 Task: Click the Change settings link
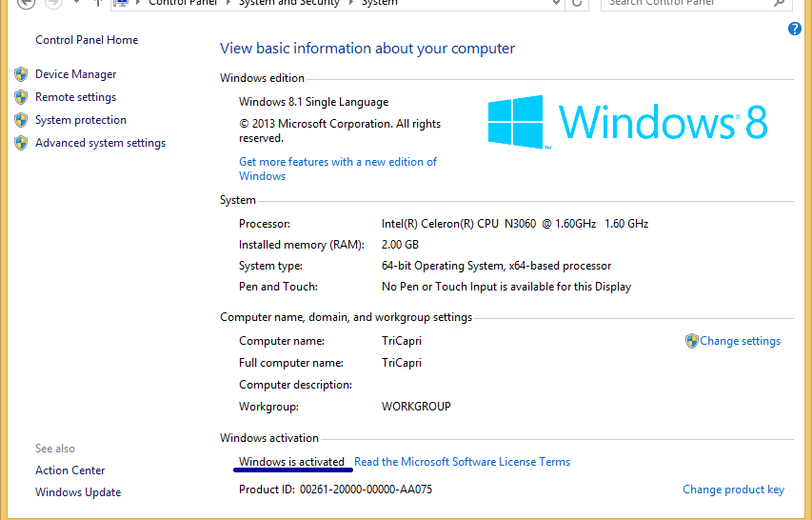[x=740, y=341]
